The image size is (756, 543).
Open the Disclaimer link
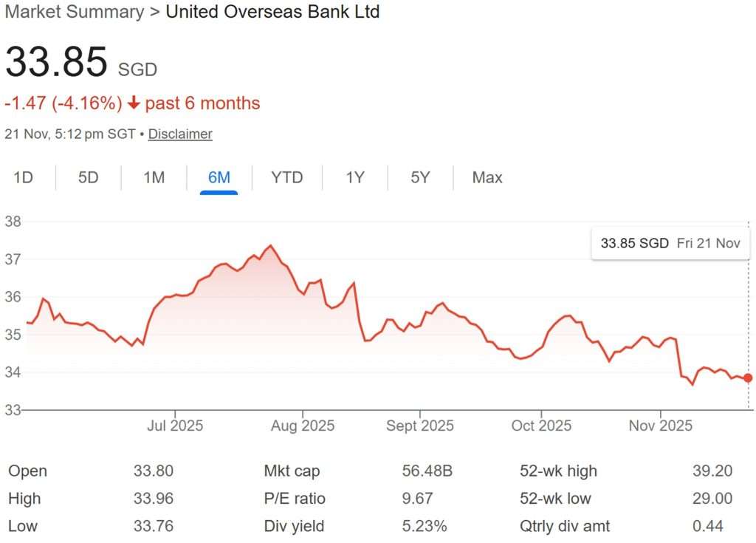(x=179, y=134)
